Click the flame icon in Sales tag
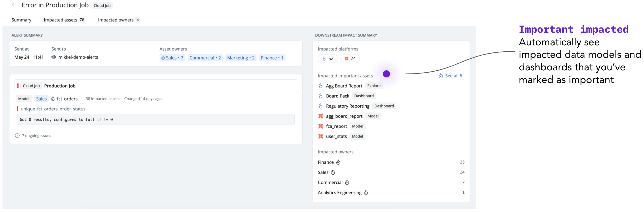Image resolution: width=644 pixels, height=212 pixels. click(x=163, y=58)
